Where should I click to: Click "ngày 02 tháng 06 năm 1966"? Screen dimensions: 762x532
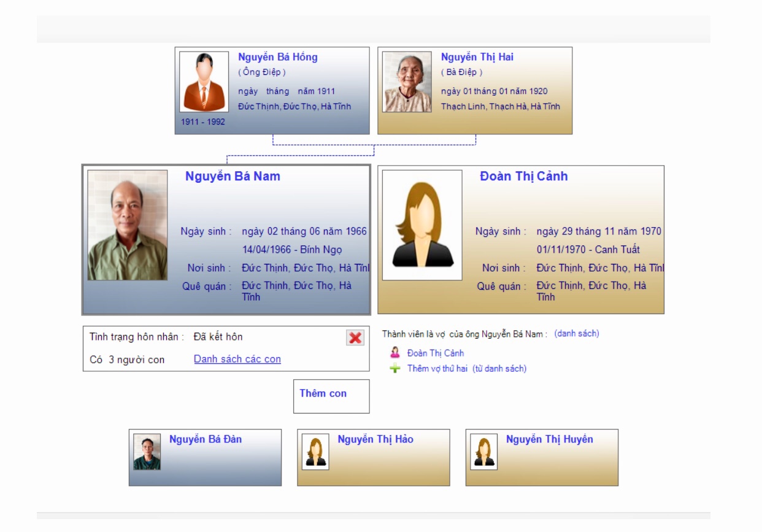click(304, 231)
